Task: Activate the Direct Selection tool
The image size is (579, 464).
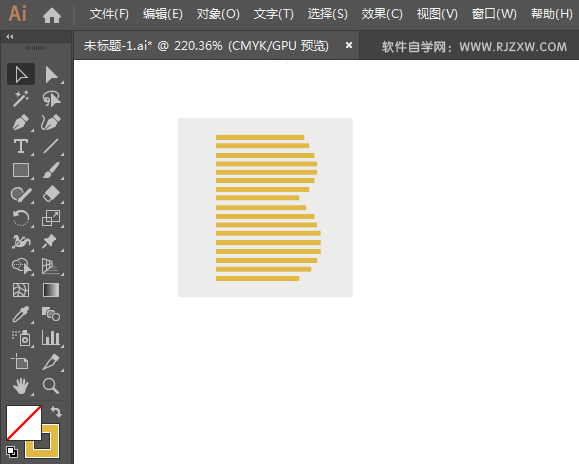Action: tap(51, 75)
